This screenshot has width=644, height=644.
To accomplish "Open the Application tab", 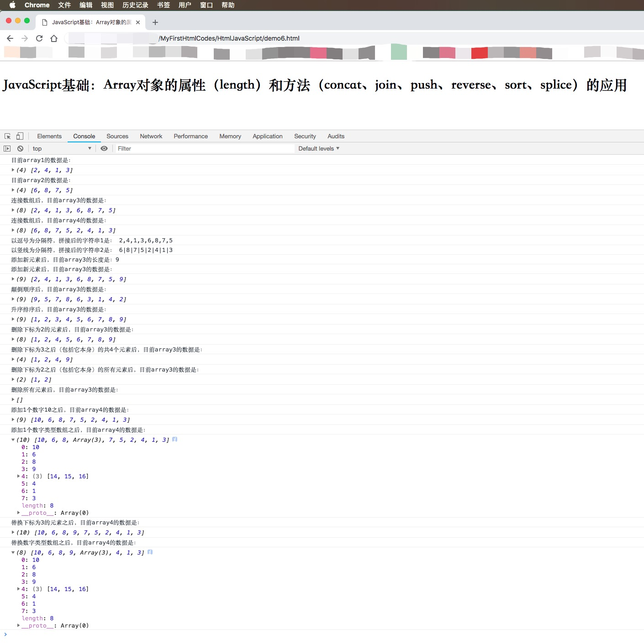I will (x=268, y=136).
